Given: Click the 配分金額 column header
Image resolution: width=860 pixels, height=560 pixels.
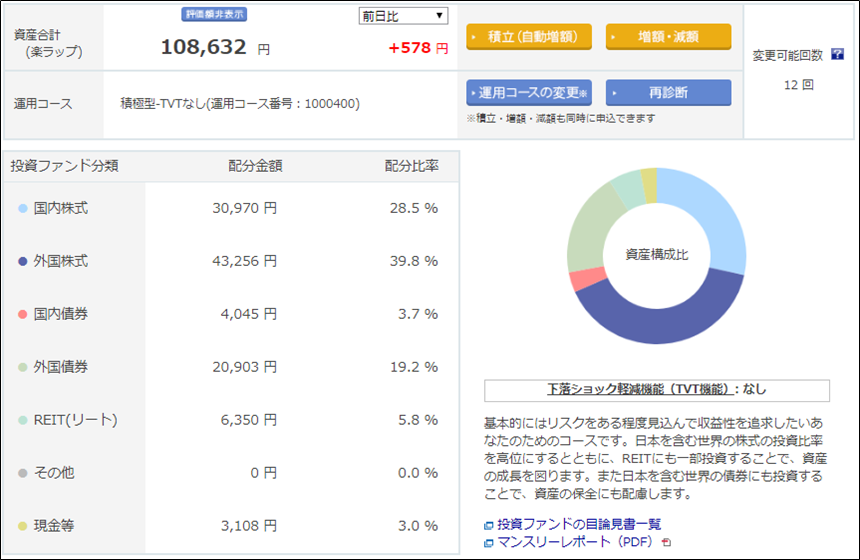Looking at the screenshot, I should pos(255,166).
